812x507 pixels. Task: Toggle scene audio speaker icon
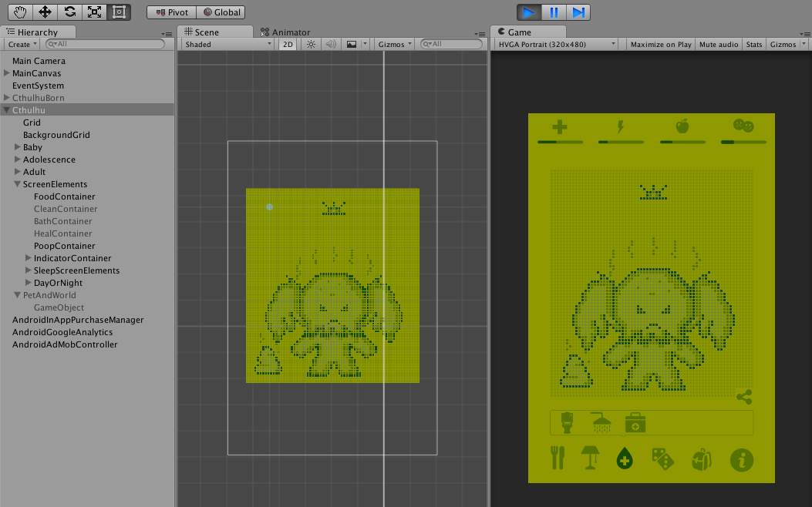pyautogui.click(x=330, y=44)
